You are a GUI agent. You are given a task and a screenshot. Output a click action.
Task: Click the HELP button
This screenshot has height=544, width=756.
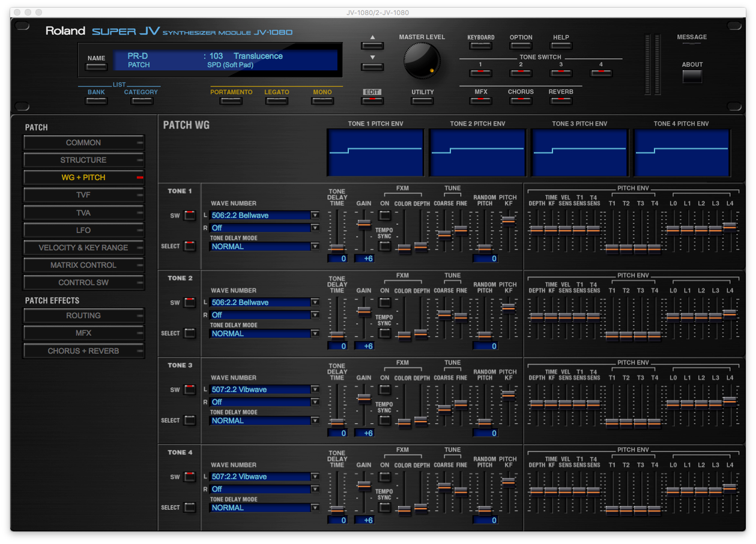tap(561, 46)
